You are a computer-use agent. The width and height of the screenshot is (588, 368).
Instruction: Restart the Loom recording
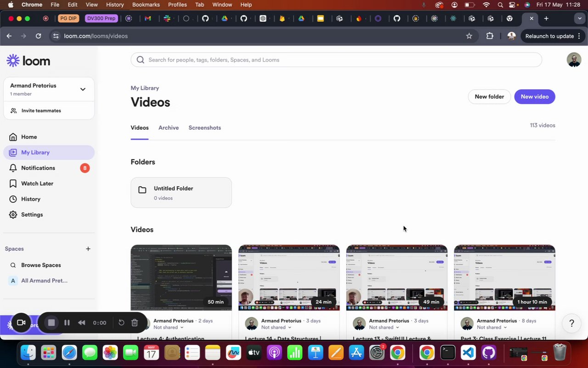click(121, 323)
